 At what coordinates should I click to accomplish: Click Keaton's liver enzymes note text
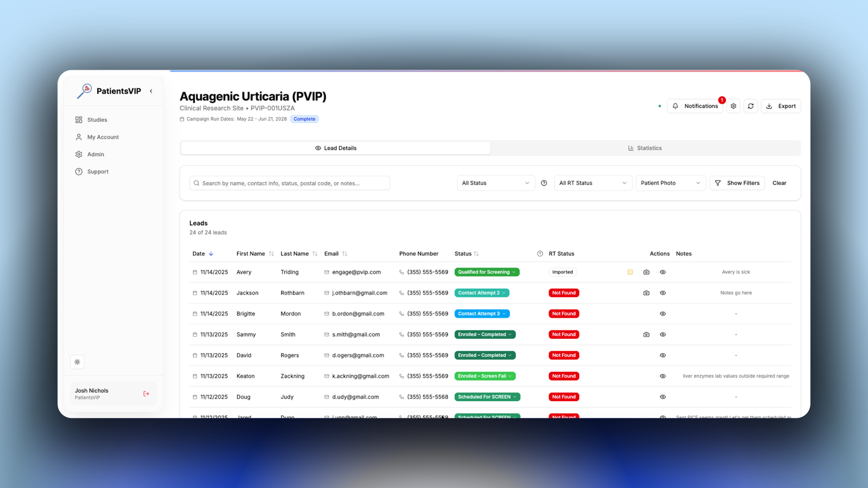coord(736,376)
